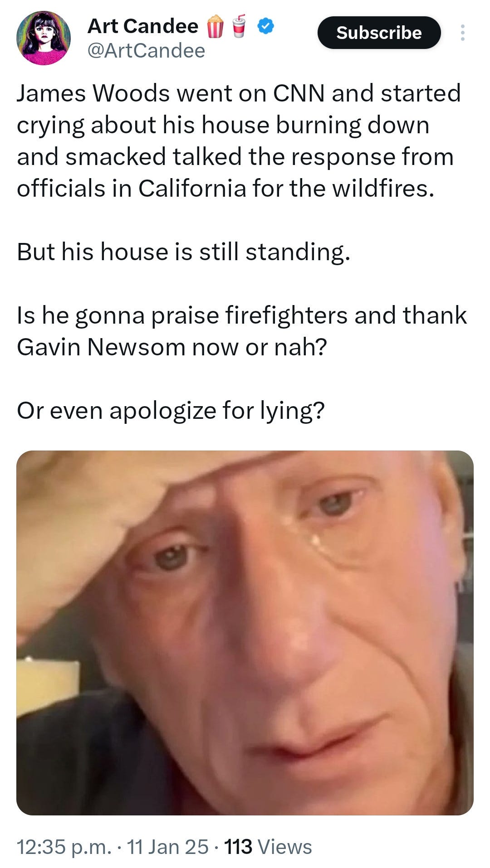Image resolution: width=490 pixels, height=868 pixels.
Task: Open the attached crying man photo
Action: (x=245, y=633)
